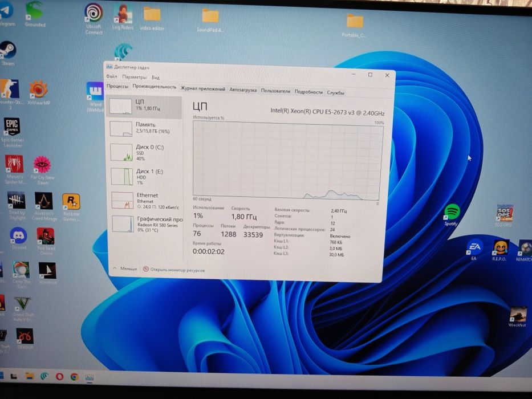Open File Explorer from the taskbar
The image size is (532, 399).
(x=30, y=376)
